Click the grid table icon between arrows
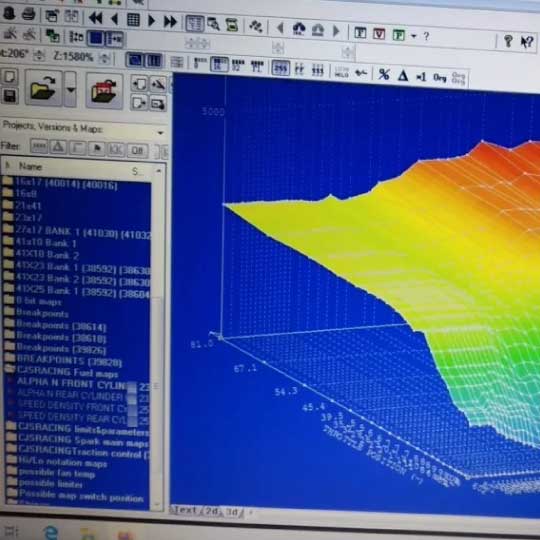The width and height of the screenshot is (540, 540). (x=133, y=20)
